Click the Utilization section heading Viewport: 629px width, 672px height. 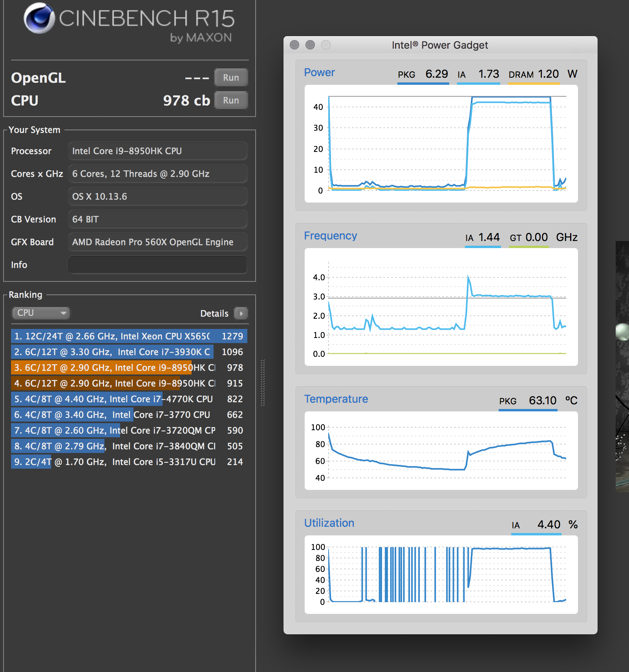click(329, 523)
